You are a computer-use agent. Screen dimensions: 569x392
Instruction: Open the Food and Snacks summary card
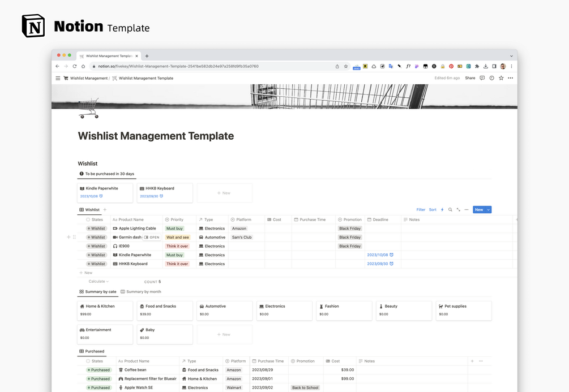pyautogui.click(x=165, y=311)
